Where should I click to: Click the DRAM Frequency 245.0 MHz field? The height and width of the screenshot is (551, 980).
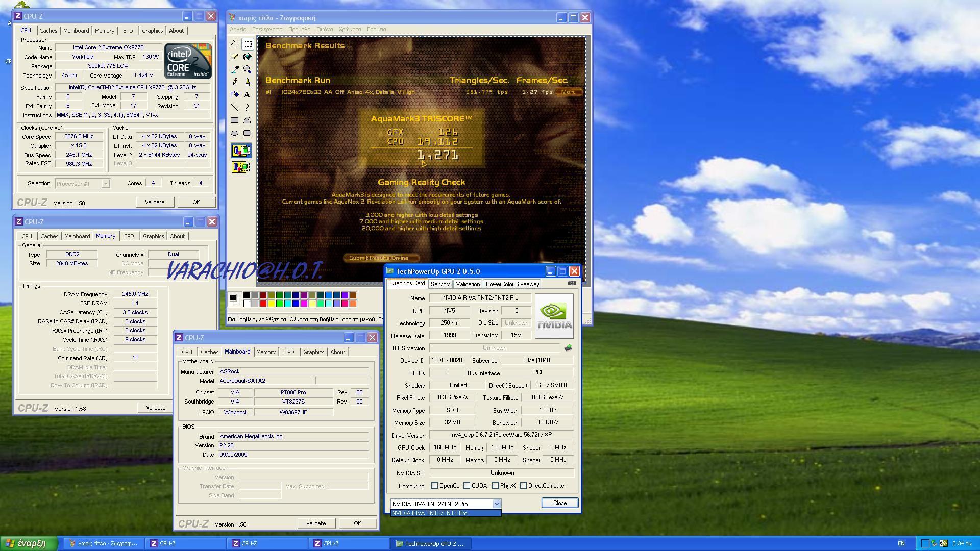click(x=135, y=294)
